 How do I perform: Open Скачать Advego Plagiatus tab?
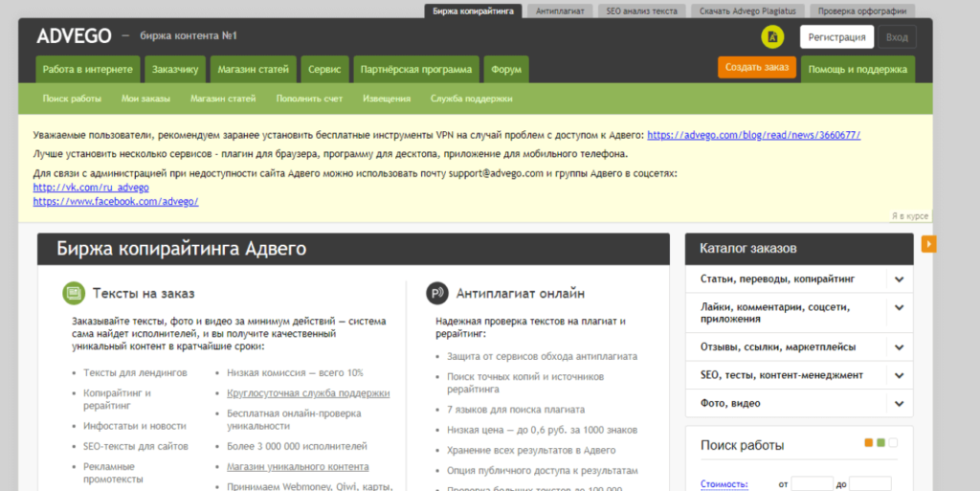pos(747,11)
